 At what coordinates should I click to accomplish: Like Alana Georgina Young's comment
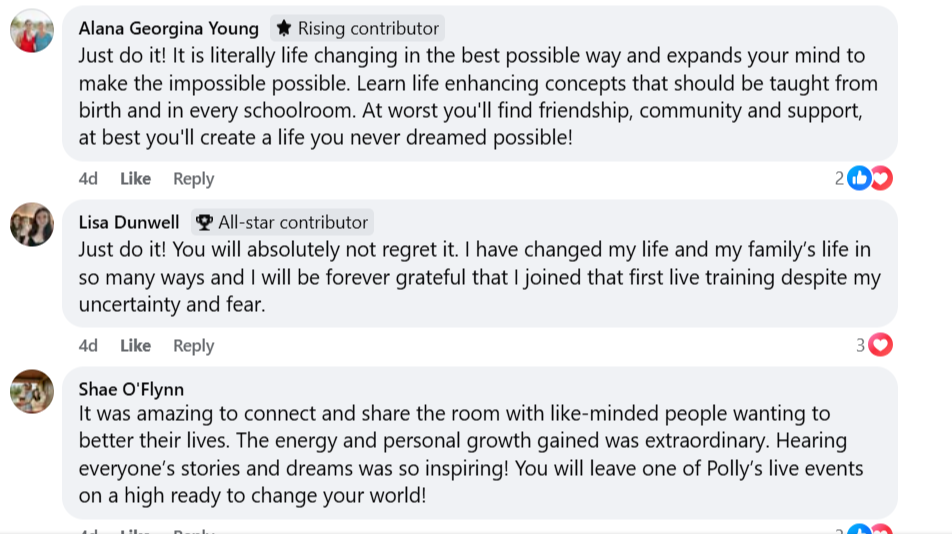pos(135,179)
